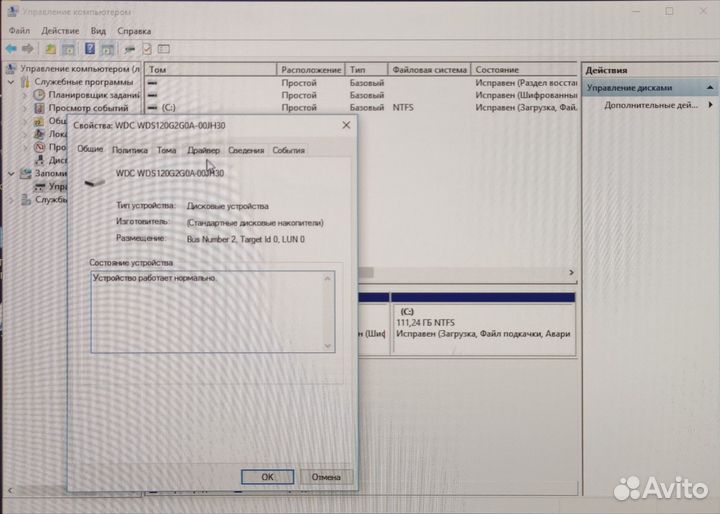The width and height of the screenshot is (720, 514).
Task: Open the Вид menu
Action: click(98, 31)
